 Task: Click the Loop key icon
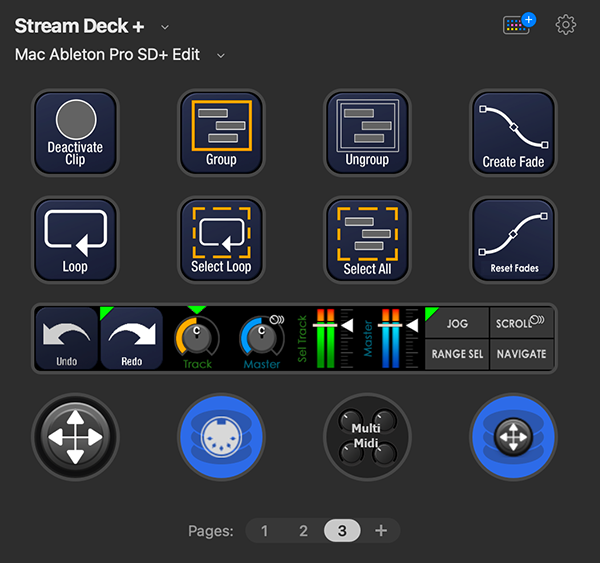(75, 240)
